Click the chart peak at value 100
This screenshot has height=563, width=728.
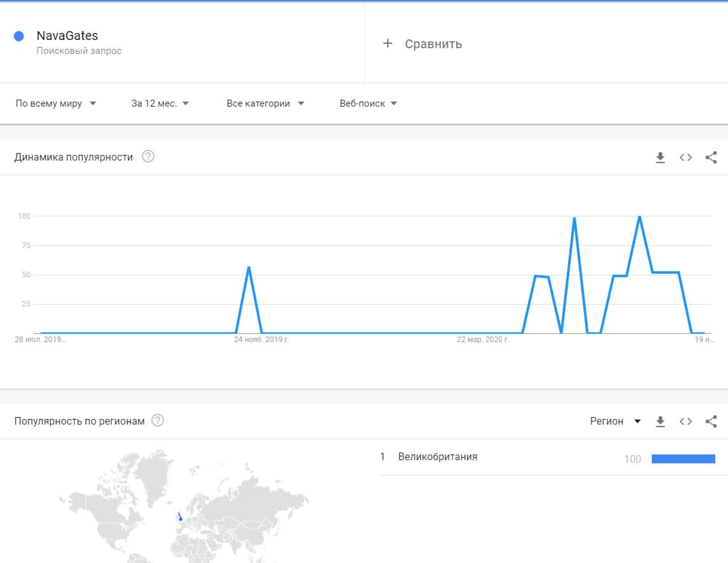639,217
